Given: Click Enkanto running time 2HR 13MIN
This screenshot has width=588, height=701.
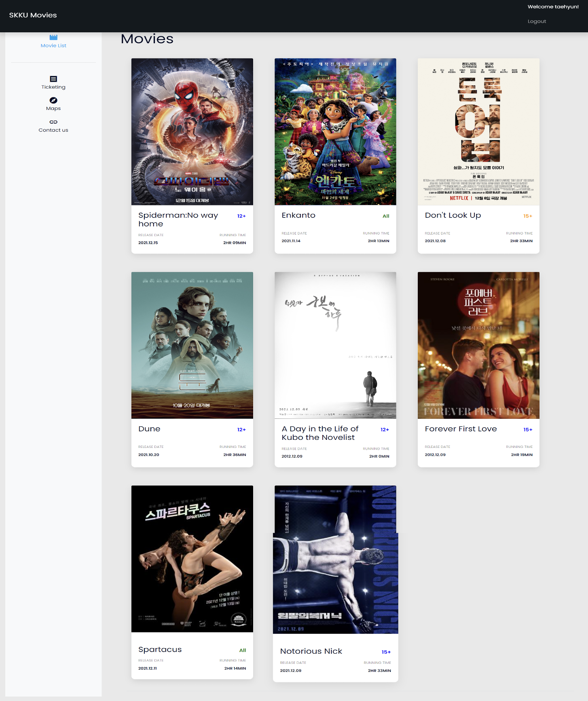Looking at the screenshot, I should pos(379,241).
